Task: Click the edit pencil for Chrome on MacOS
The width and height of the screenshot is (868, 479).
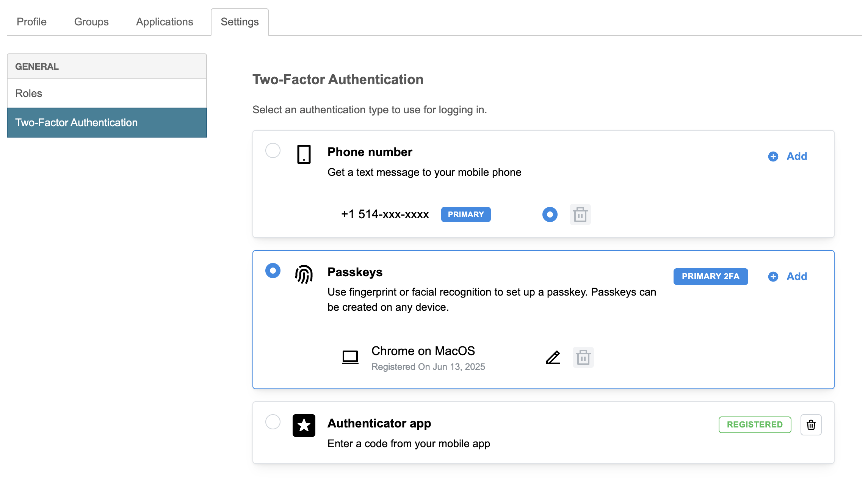Action: (553, 357)
